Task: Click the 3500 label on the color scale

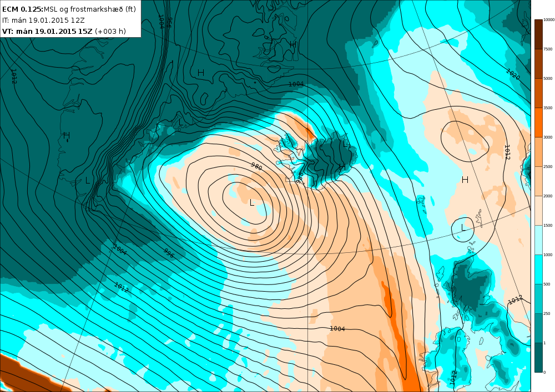Action: point(548,108)
